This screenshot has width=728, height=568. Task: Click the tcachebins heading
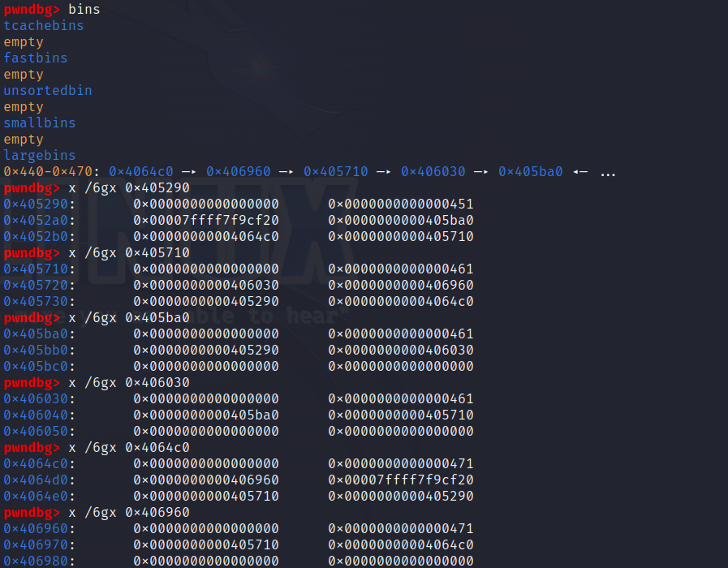click(43, 25)
